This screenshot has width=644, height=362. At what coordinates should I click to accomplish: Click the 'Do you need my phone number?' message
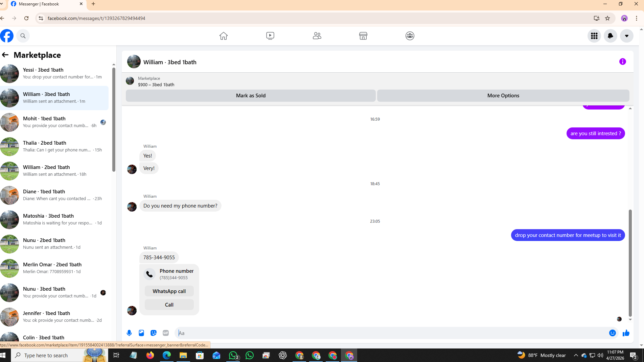pos(180,206)
